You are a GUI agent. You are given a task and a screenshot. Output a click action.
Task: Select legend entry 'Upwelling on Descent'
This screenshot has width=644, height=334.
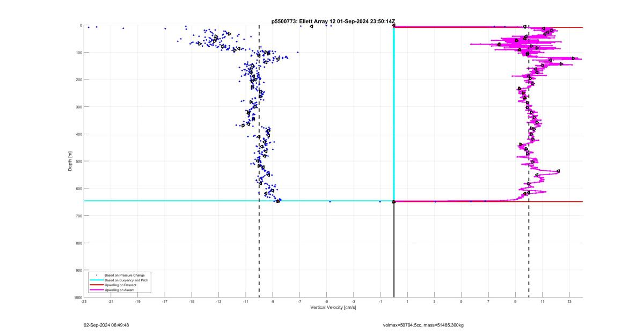[x=121, y=285]
